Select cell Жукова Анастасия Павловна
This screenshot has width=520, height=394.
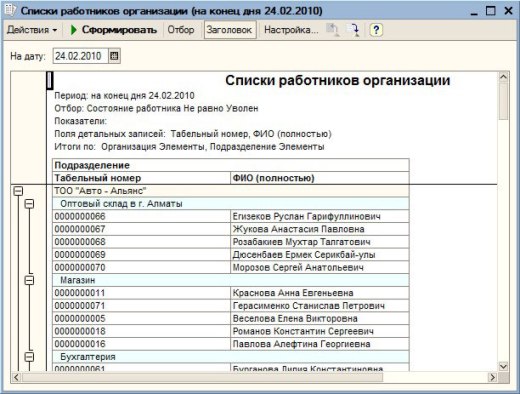coord(320,229)
